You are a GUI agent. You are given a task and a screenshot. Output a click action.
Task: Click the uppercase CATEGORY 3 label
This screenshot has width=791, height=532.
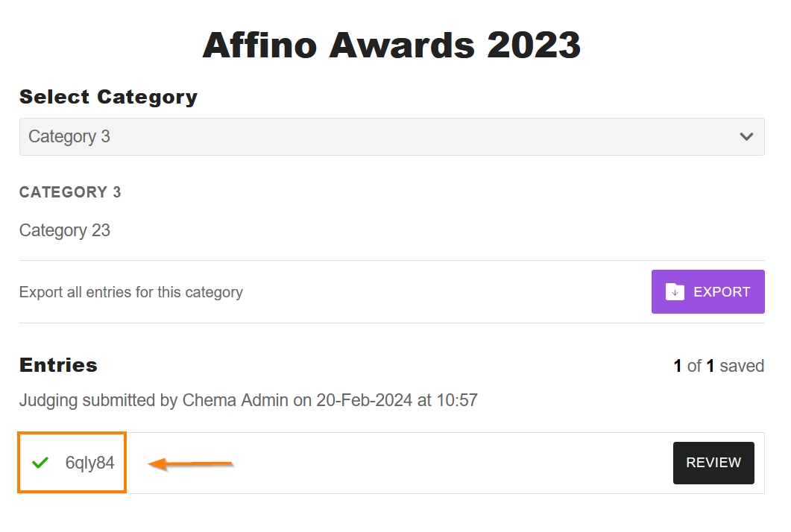(70, 192)
